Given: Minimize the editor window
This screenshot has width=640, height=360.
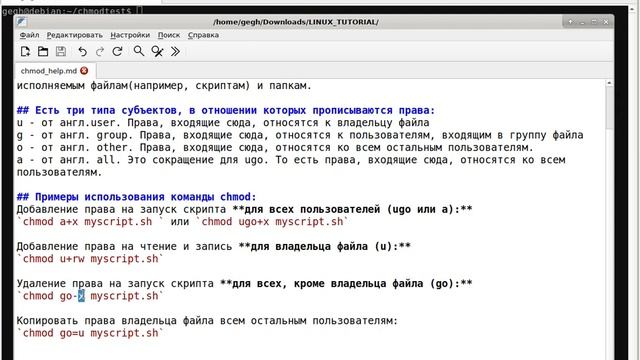Looking at the screenshot, I should tap(582, 22).
